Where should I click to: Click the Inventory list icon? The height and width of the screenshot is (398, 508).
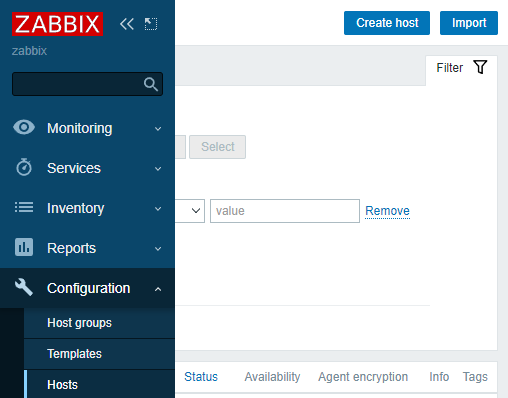[24, 207]
